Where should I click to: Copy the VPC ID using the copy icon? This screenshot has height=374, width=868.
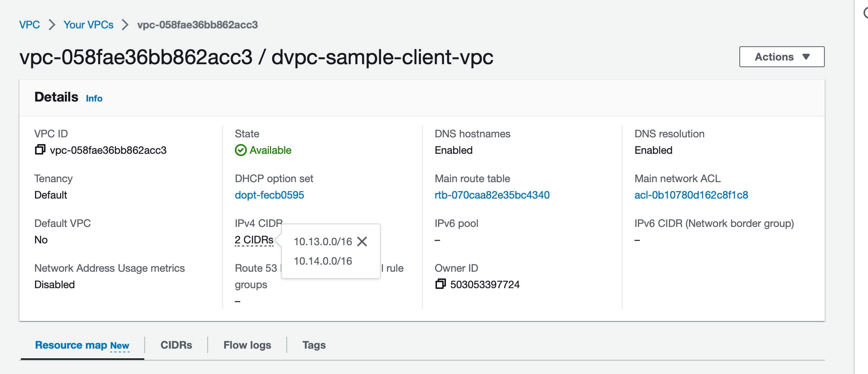coord(40,150)
